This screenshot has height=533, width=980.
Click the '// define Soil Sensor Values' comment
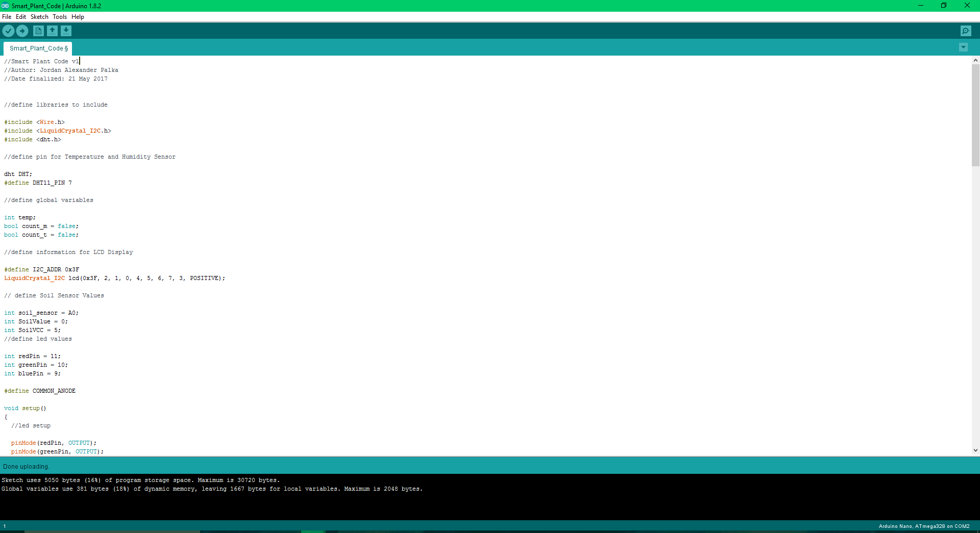coord(54,295)
